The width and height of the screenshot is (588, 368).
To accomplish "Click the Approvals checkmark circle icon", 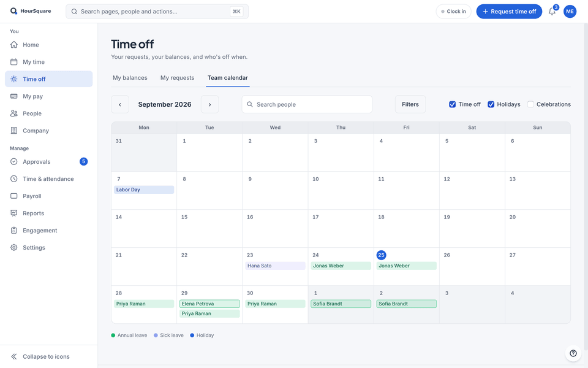I will [x=14, y=162].
